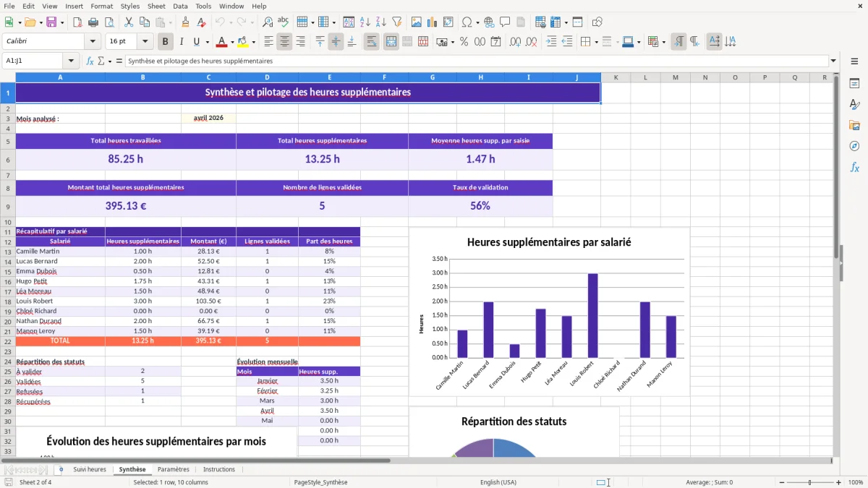
Task: Expand the formula bar arrow
Action: tap(833, 61)
